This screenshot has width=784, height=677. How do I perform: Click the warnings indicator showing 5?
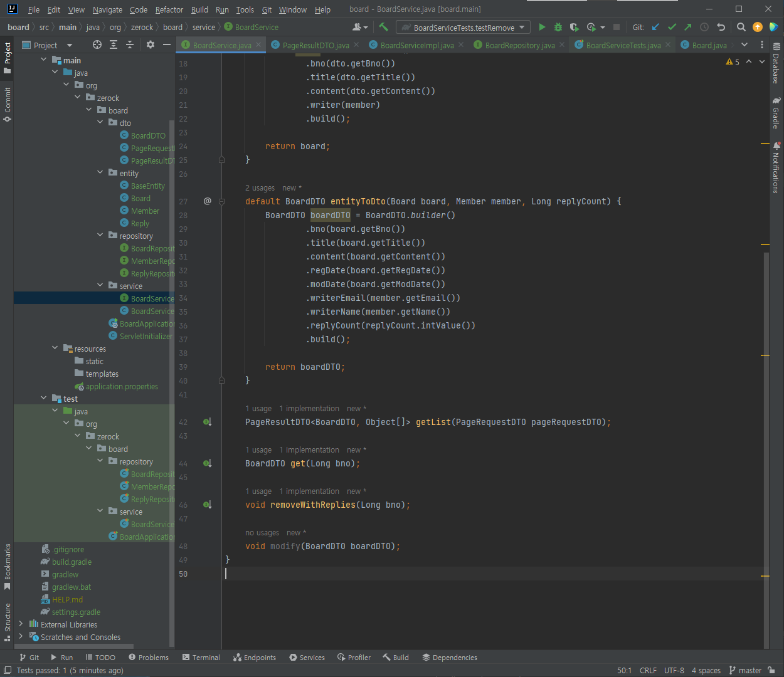[733, 62]
